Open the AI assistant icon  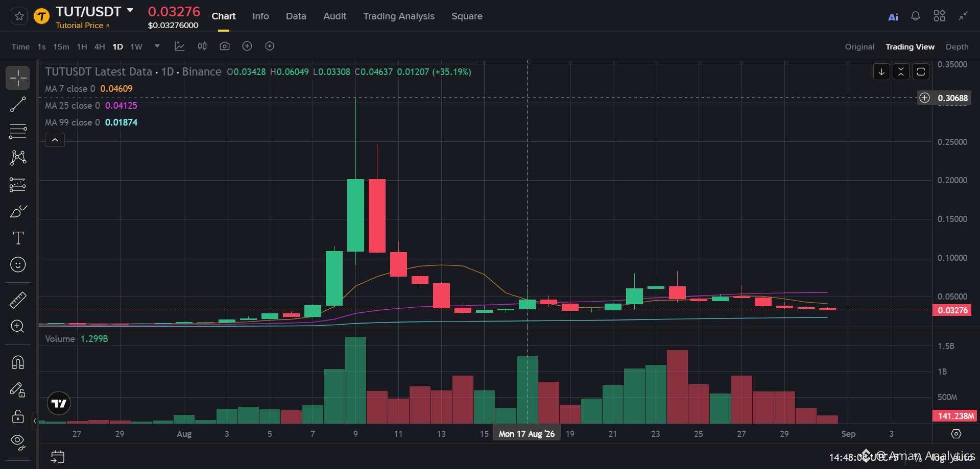[893, 17]
